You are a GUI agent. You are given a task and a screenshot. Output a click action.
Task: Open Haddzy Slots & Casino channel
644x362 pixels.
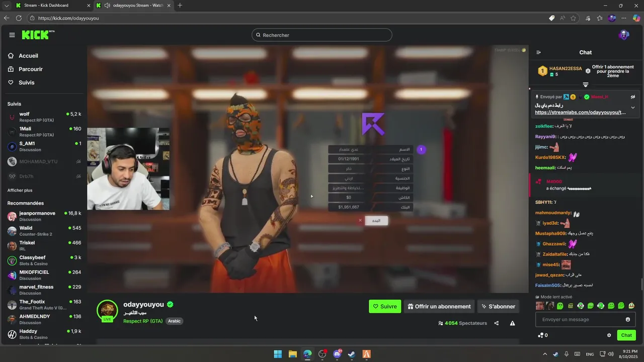coord(44,334)
